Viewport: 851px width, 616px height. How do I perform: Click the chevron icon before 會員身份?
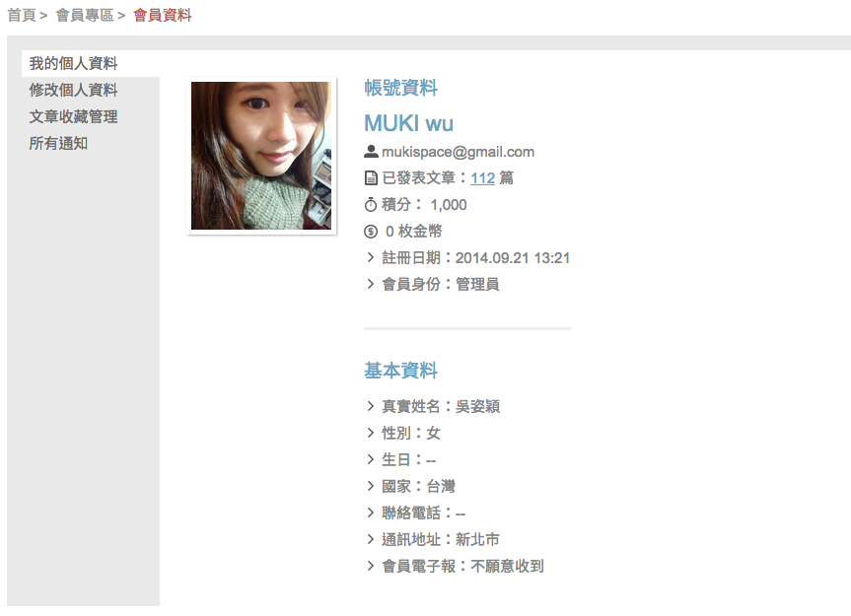tap(371, 284)
